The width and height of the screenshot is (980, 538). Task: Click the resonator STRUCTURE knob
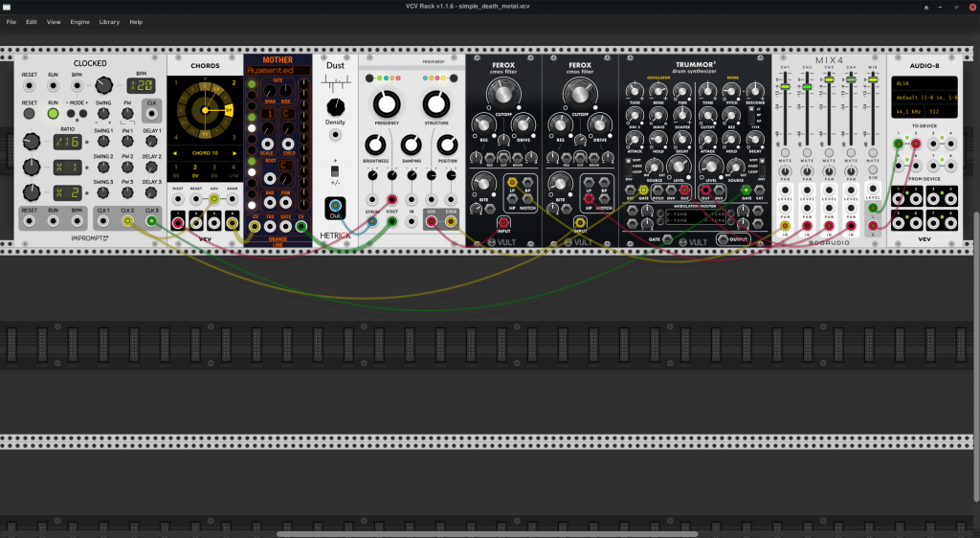[436, 104]
